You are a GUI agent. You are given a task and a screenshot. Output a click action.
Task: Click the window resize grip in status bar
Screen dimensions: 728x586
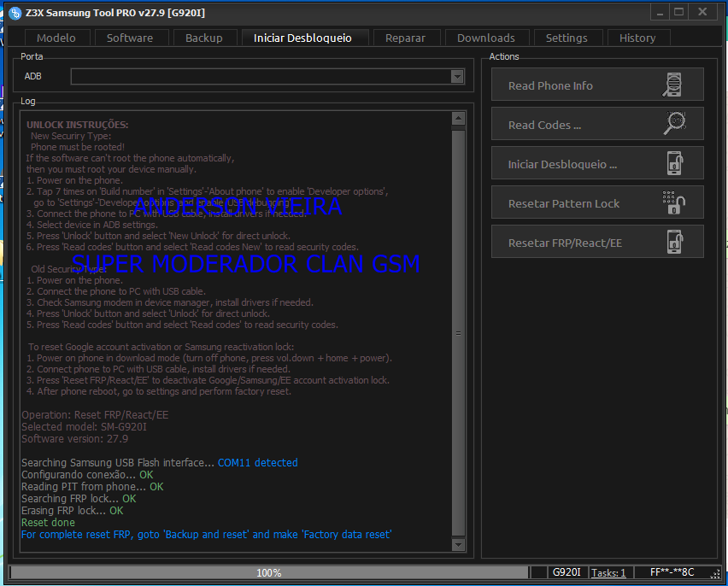pyautogui.click(x=715, y=574)
